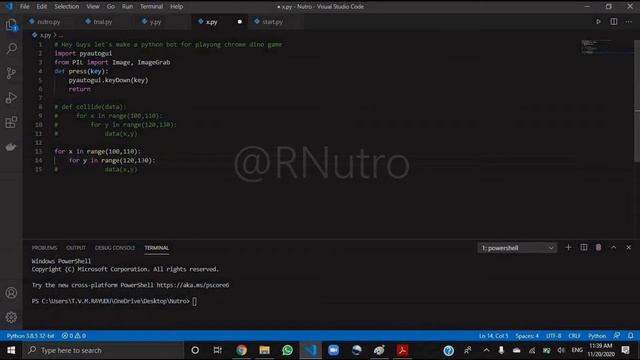Open the Run and Debug view
Screen dimensions: 640x360
pyautogui.click(x=11, y=98)
